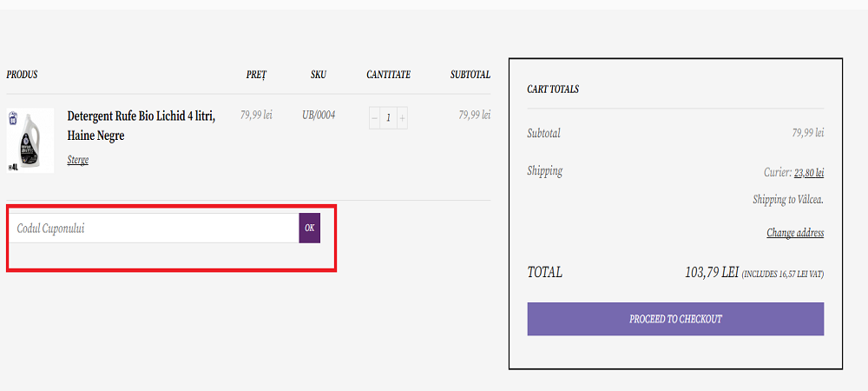Click the Cart Totals heading
This screenshot has width=868, height=391.
(x=553, y=89)
